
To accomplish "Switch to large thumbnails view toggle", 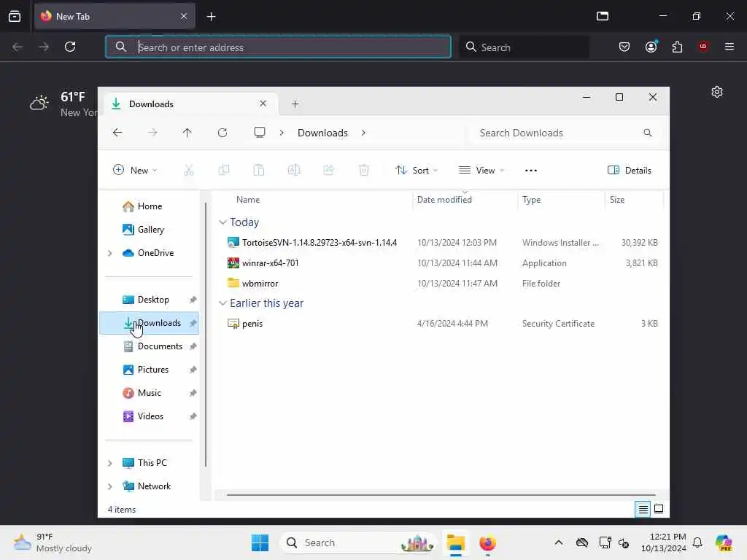I will pos(659,509).
